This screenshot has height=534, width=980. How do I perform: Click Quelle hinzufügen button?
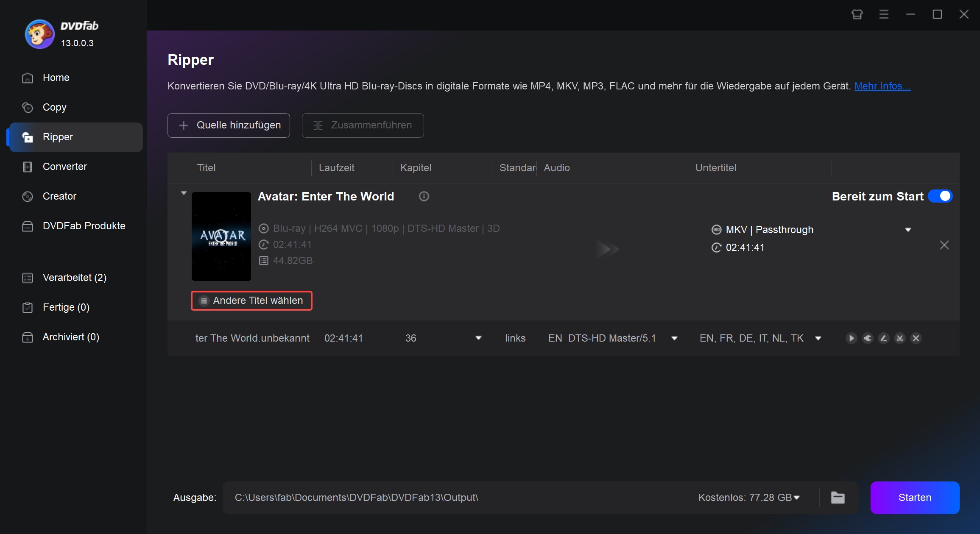click(x=229, y=125)
